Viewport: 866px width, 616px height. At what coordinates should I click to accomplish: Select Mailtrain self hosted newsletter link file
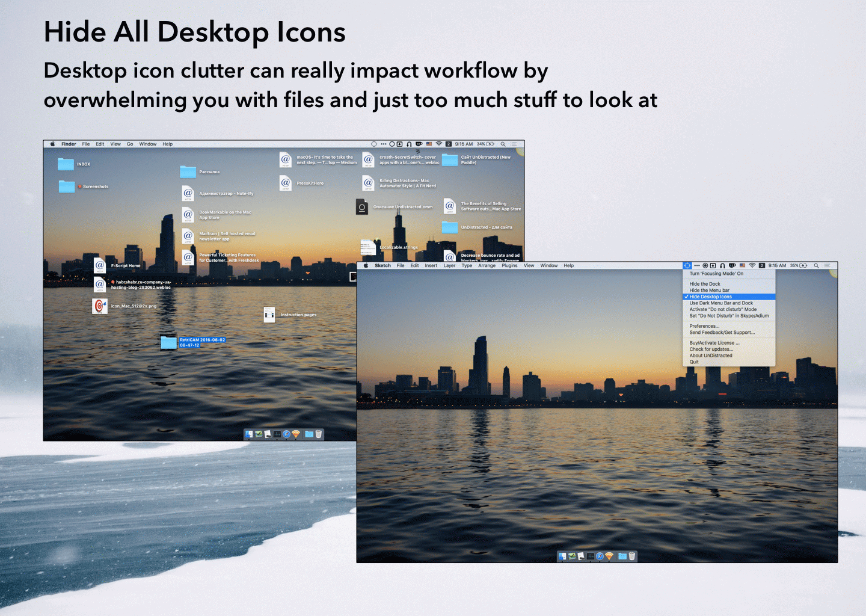click(x=188, y=236)
